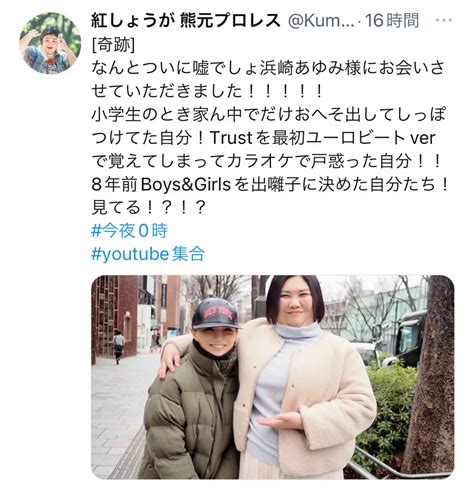Open the #youtube集合 hashtag
The image size is (474, 487).
[148, 254]
